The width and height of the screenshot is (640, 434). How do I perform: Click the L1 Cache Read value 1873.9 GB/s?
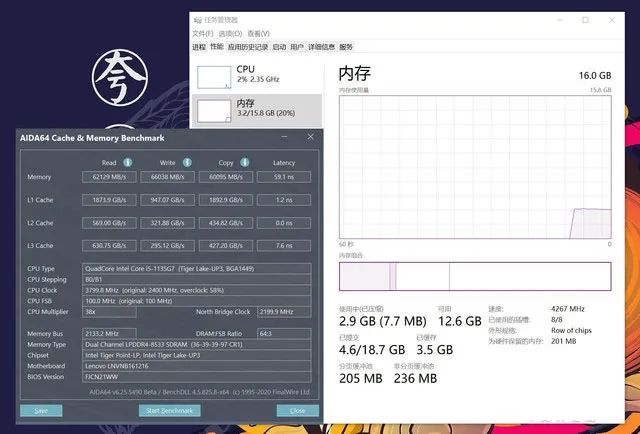pyautogui.click(x=109, y=200)
